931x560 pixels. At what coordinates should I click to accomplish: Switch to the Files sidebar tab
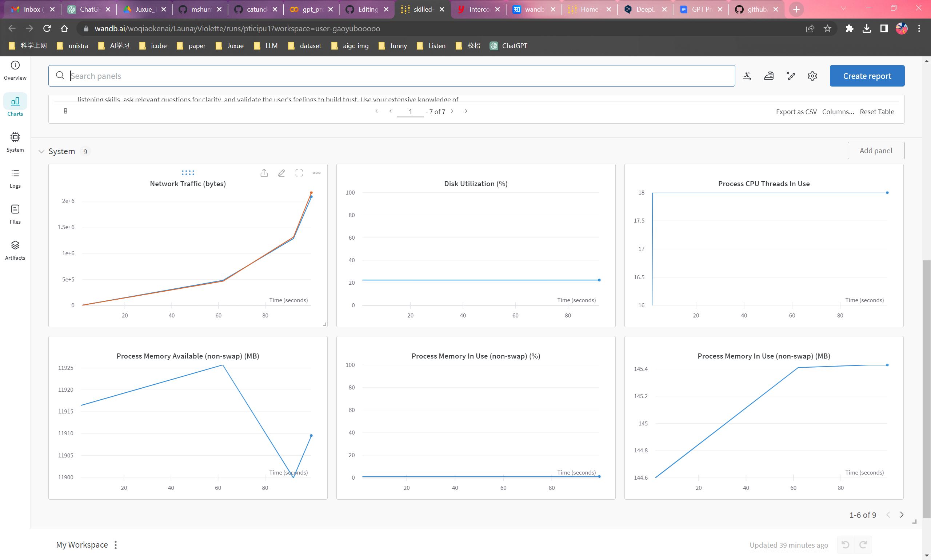(x=15, y=214)
